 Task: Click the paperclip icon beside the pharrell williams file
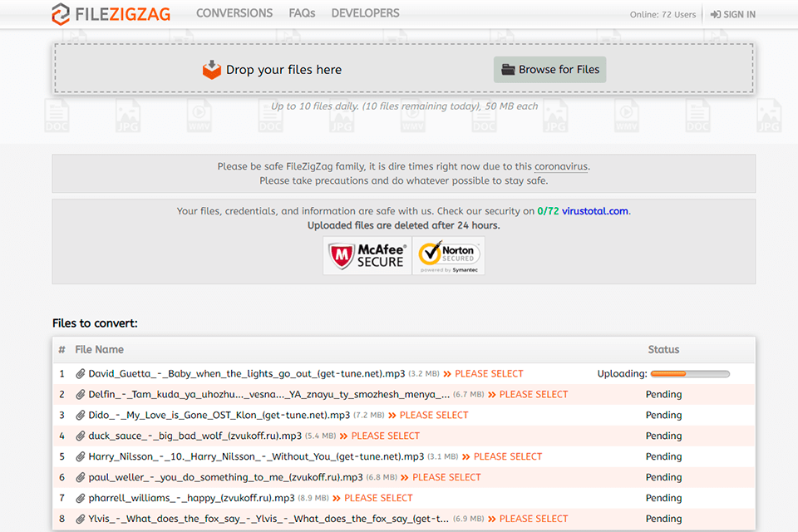coord(81,498)
